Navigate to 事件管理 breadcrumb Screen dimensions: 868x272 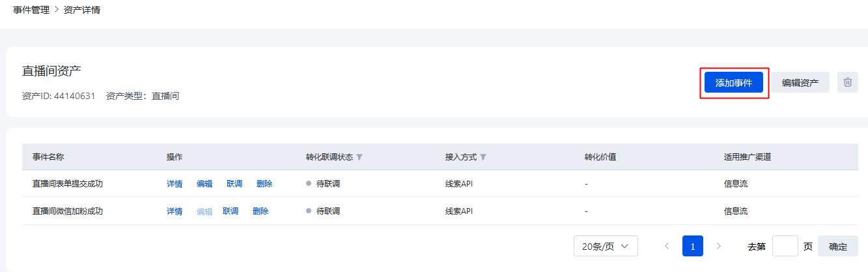[x=31, y=10]
